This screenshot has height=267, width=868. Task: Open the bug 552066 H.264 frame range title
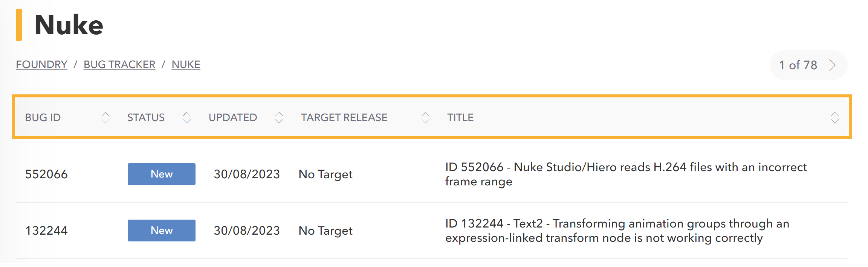626,174
